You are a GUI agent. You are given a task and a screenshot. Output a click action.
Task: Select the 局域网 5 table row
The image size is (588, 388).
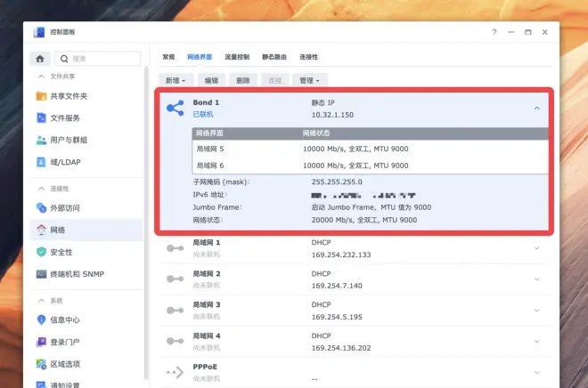pos(370,149)
